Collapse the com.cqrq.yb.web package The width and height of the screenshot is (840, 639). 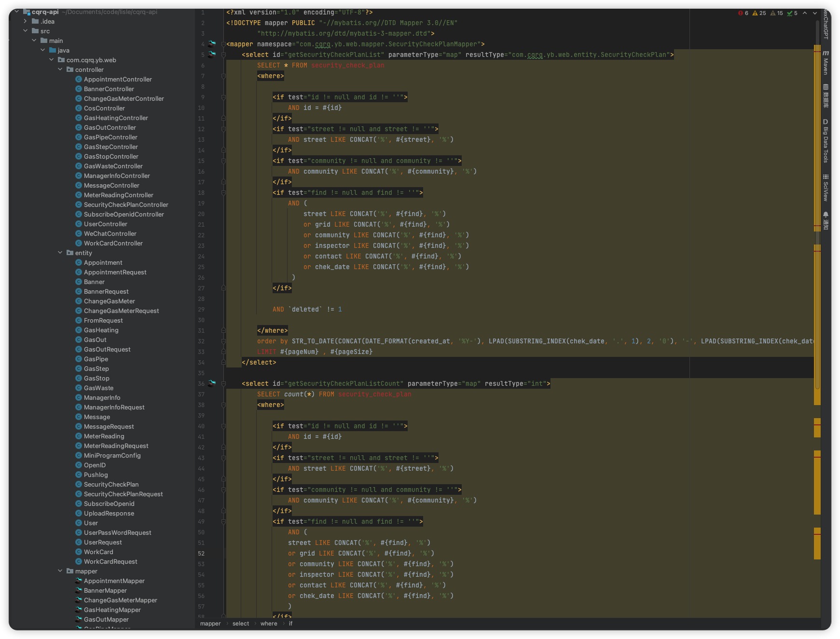52,60
